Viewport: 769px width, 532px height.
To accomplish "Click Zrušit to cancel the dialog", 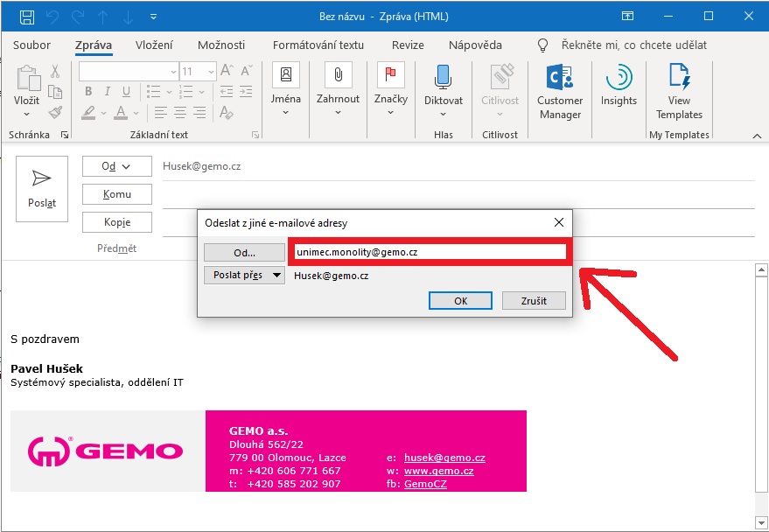I will pyautogui.click(x=534, y=301).
